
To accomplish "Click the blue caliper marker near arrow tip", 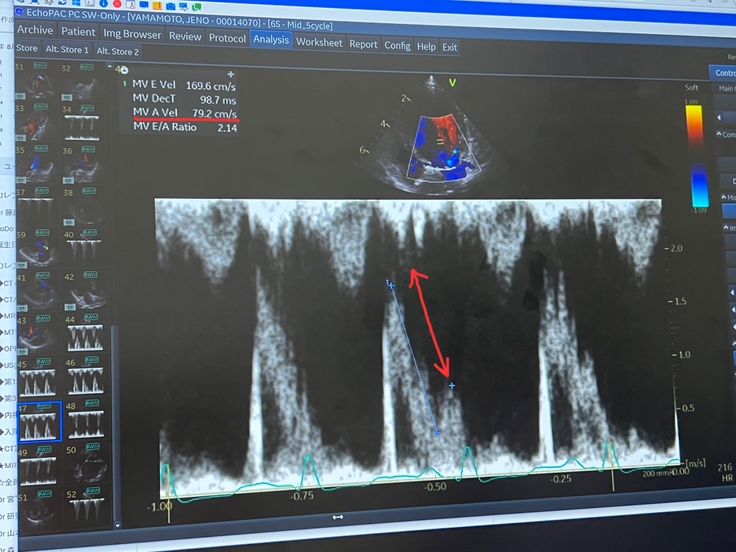I will 452,385.
